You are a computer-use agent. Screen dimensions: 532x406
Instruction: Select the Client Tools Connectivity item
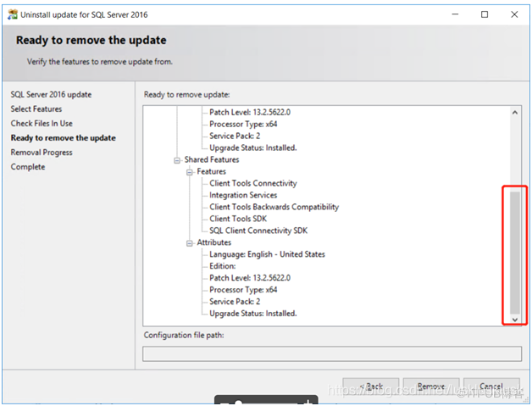click(x=253, y=183)
